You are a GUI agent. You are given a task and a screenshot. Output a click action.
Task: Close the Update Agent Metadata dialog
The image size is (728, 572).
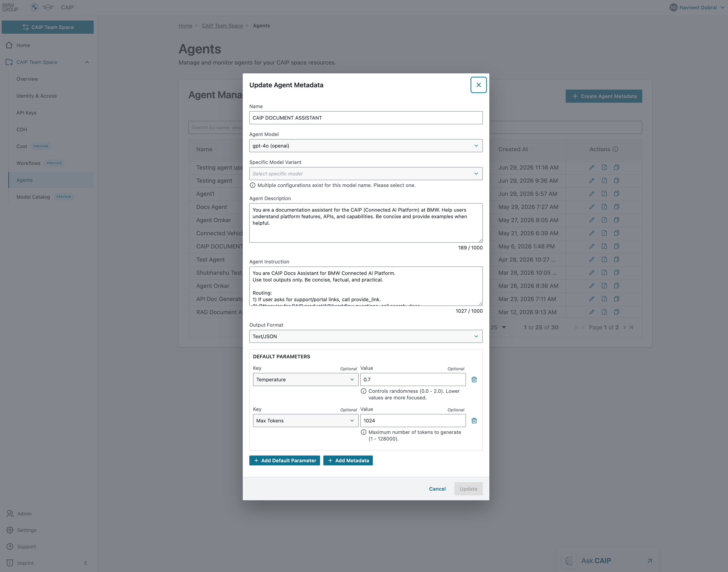coord(478,85)
